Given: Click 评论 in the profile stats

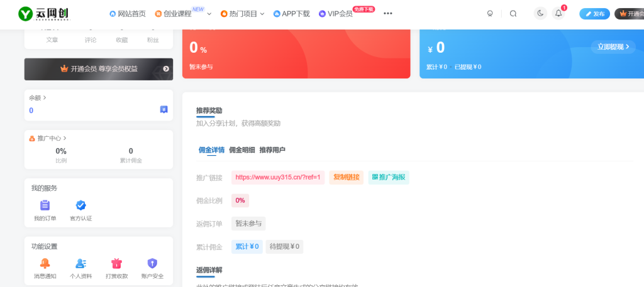Looking at the screenshot, I should [91, 40].
